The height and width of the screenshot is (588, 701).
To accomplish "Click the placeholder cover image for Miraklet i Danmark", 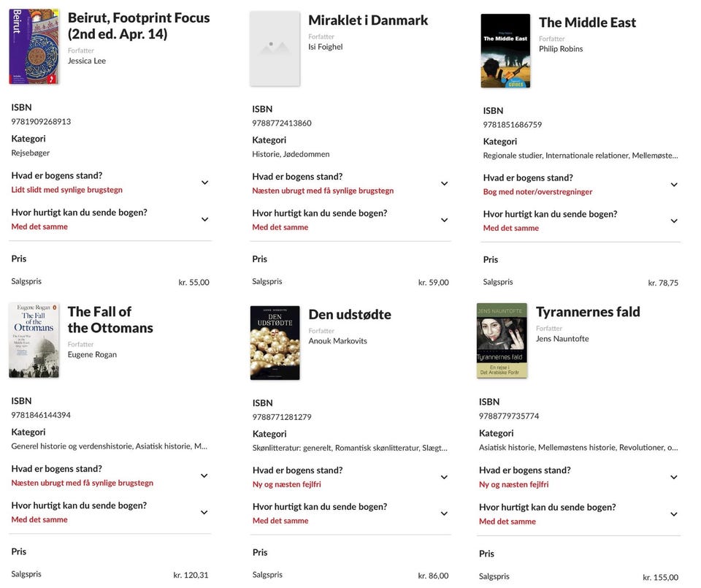I will (275, 48).
